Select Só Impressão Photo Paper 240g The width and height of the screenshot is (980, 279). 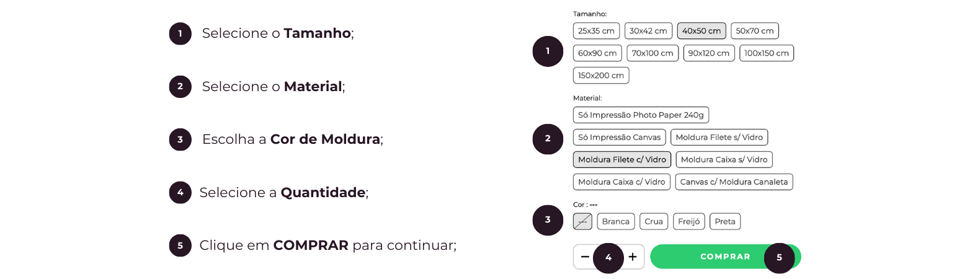click(x=641, y=115)
